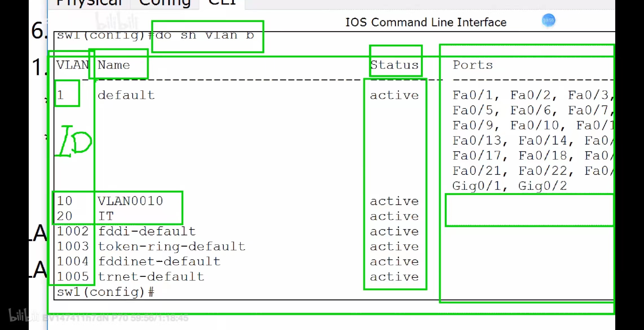
Task: Click the sw1(config)# prompt at bottom
Action: [x=106, y=292]
